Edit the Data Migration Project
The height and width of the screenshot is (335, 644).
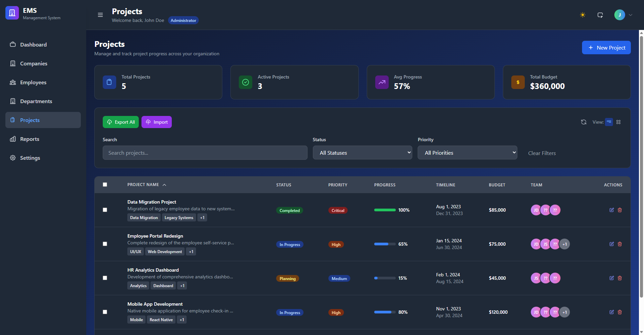tap(612, 210)
